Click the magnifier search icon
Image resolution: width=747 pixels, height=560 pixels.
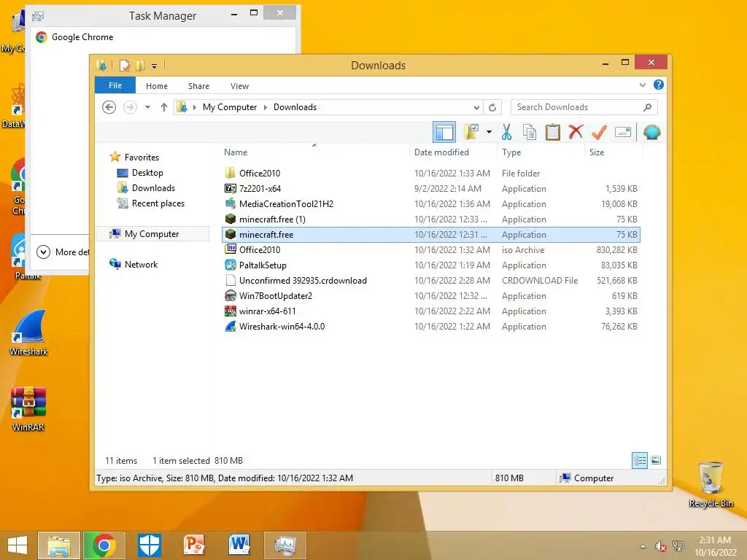[x=648, y=108]
